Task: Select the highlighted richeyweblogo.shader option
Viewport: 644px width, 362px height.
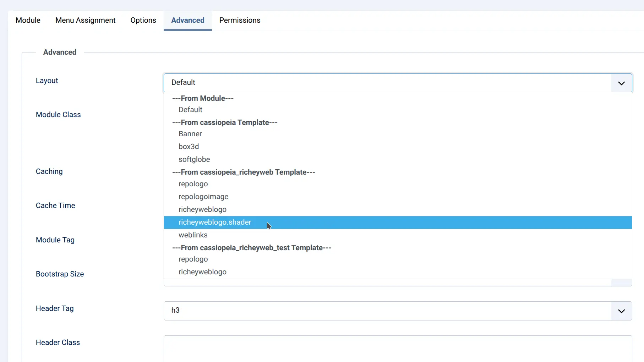Action: point(215,222)
